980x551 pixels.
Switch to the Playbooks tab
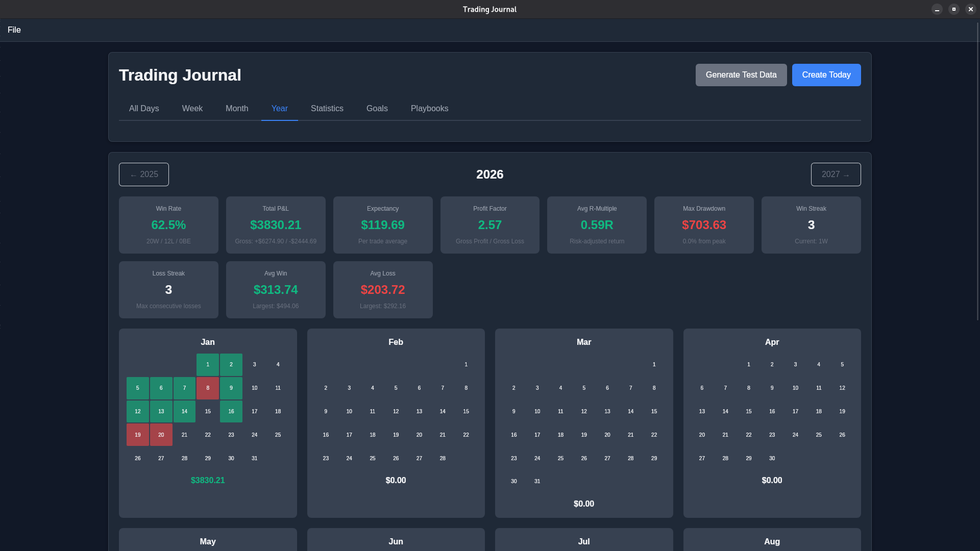(429, 109)
